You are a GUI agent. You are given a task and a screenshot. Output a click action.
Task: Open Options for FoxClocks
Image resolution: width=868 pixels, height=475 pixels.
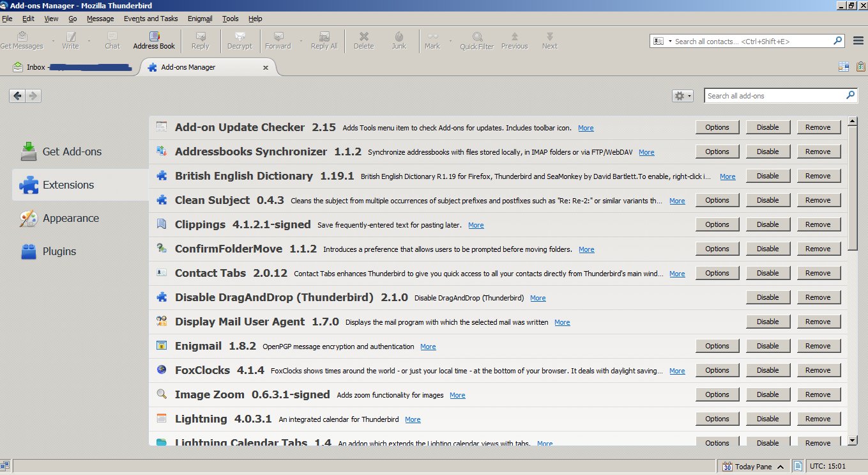point(717,370)
